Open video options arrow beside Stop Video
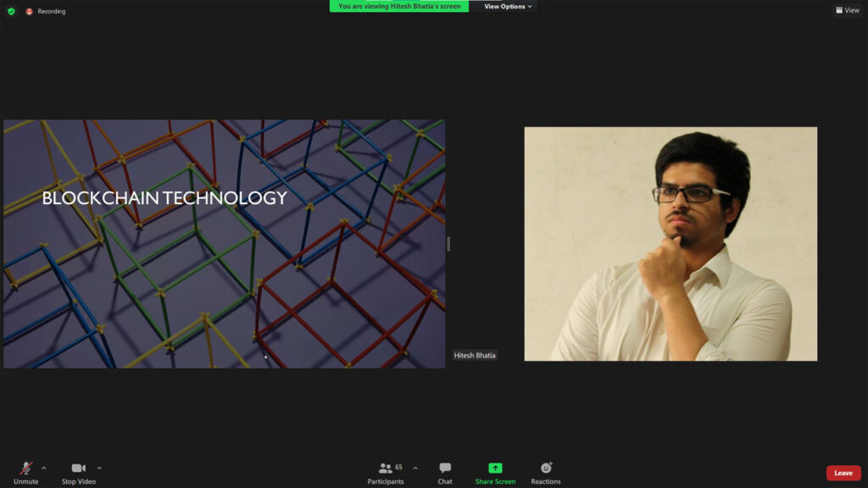This screenshot has width=868, height=488. click(99, 468)
